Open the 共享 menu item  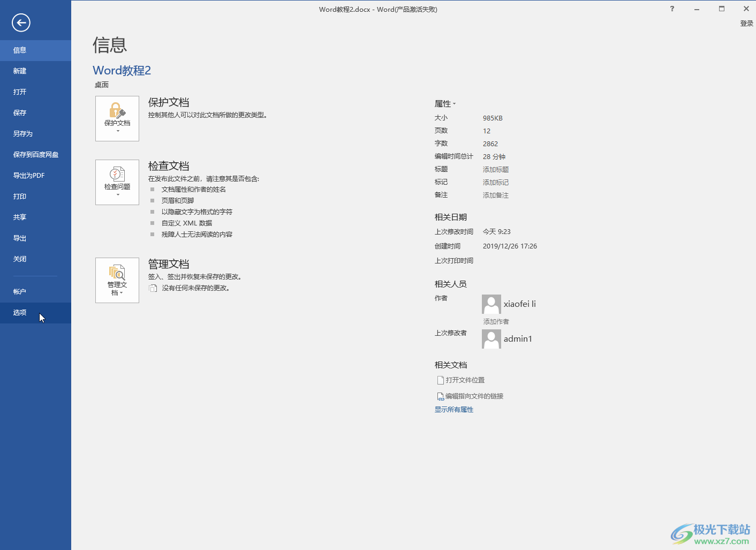click(35, 217)
